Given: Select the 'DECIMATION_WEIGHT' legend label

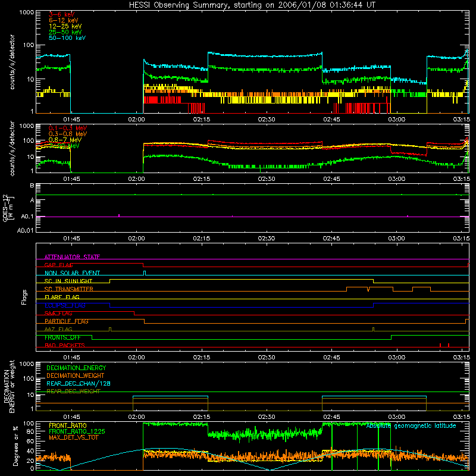Looking at the screenshot, I should click(x=76, y=375).
